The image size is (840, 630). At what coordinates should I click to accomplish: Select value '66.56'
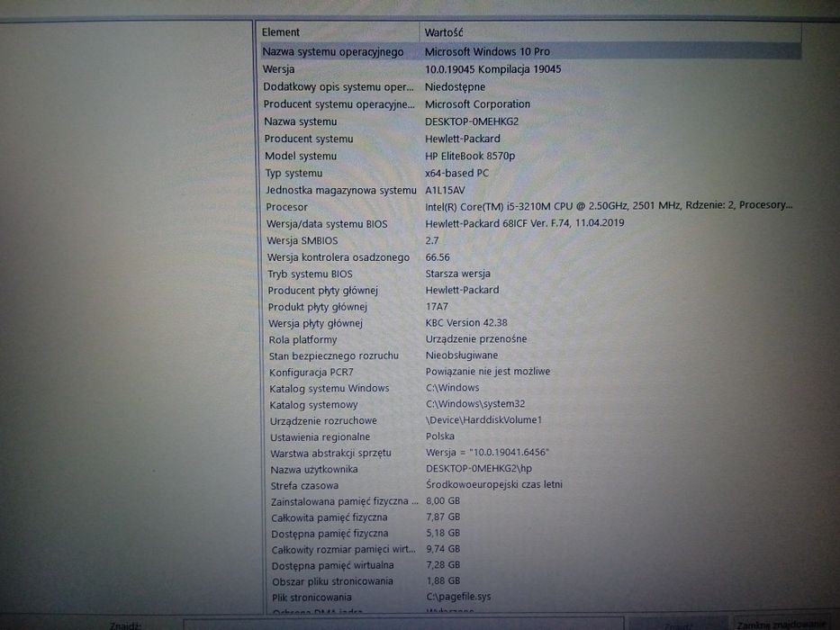[x=438, y=257]
